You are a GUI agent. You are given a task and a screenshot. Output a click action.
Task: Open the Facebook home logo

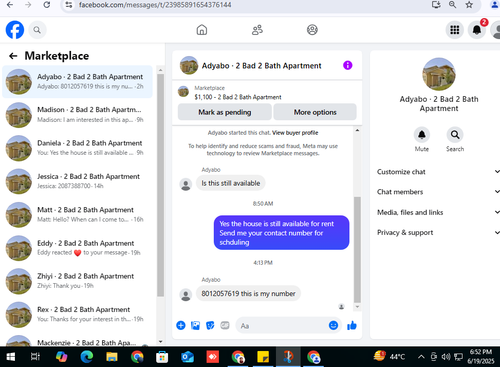tap(15, 30)
